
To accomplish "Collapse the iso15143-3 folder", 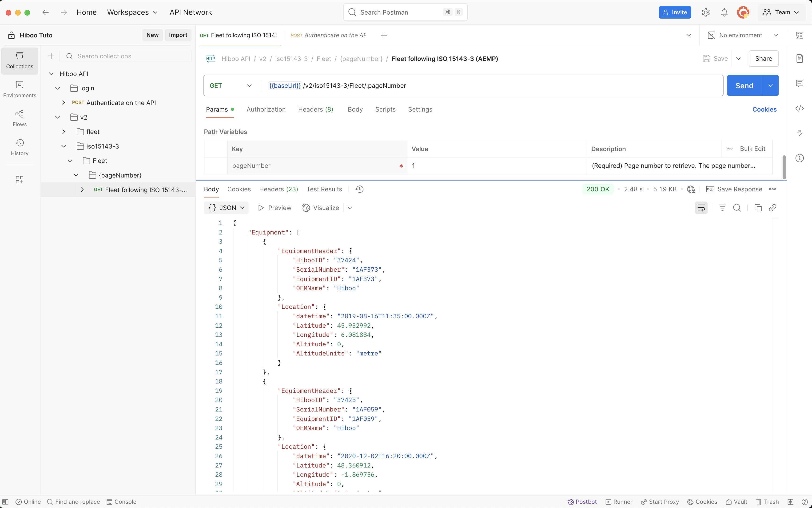I will (64, 146).
